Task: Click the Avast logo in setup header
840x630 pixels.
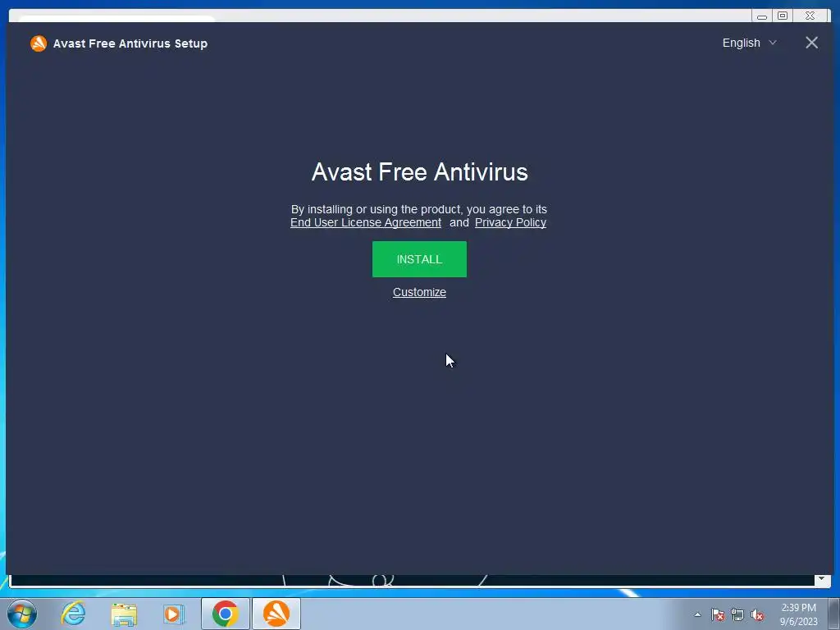Action: [x=39, y=43]
